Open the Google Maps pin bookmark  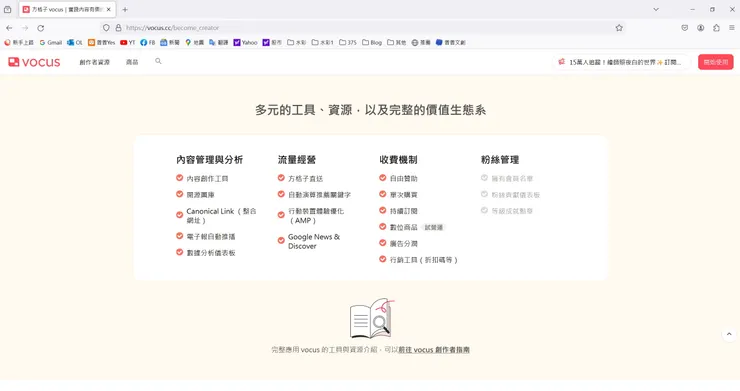coord(194,42)
